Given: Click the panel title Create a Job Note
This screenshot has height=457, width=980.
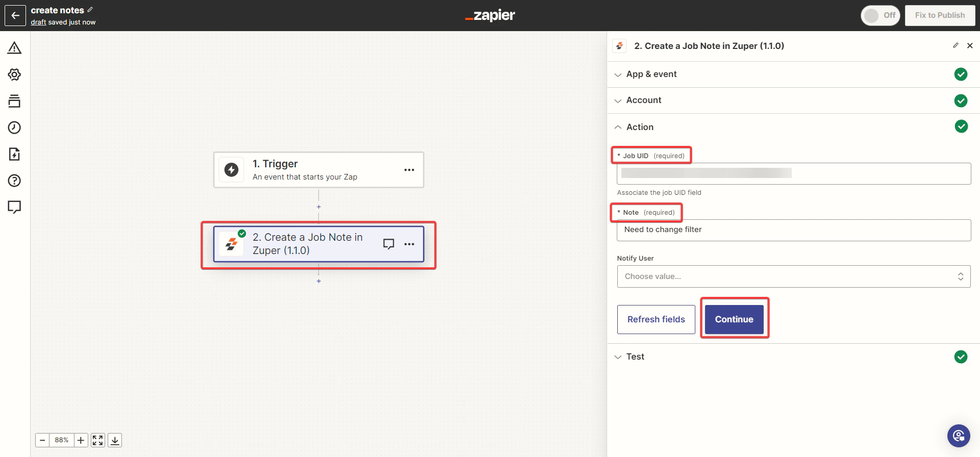Looking at the screenshot, I should tap(709, 46).
